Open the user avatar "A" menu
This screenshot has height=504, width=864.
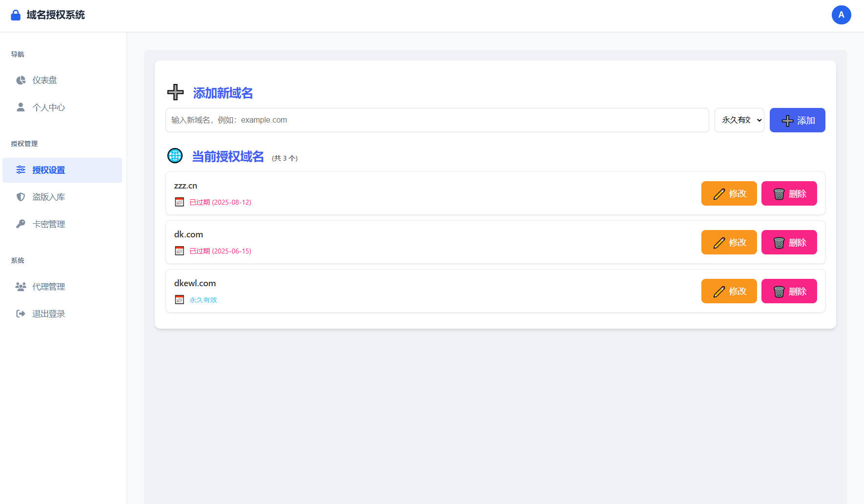click(x=841, y=15)
